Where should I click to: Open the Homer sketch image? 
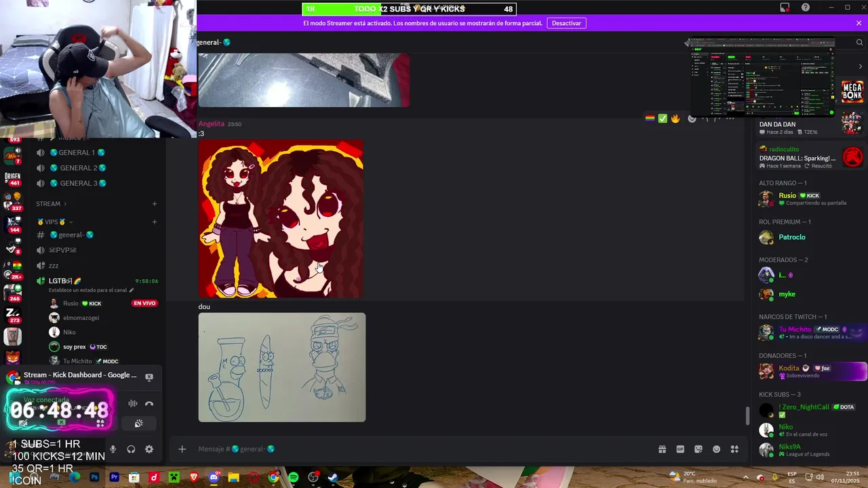pos(282,367)
